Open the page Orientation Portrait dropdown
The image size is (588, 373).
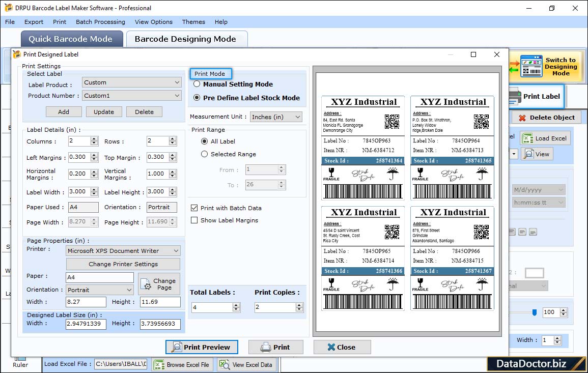100,290
